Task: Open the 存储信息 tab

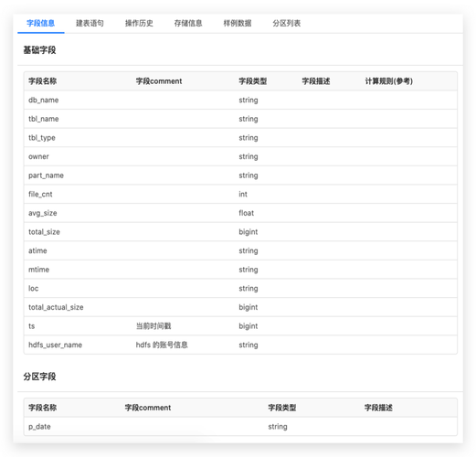Action: tap(188, 23)
